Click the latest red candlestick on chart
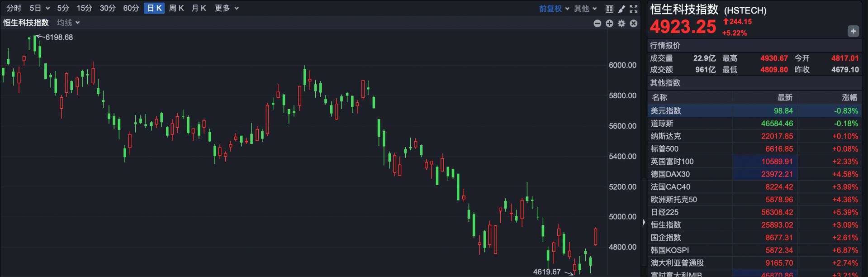This screenshot has width=868, height=277. point(596,236)
